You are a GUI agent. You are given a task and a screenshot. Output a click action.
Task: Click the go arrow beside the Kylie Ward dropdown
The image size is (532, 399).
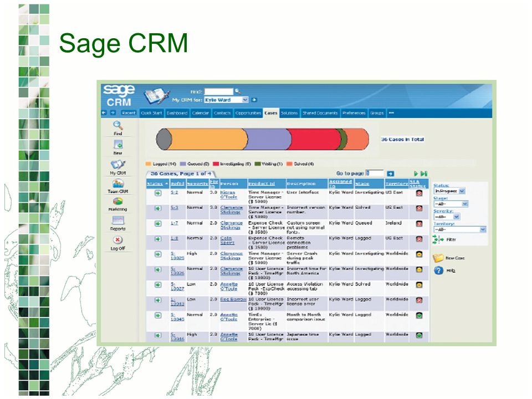pyautogui.click(x=254, y=100)
